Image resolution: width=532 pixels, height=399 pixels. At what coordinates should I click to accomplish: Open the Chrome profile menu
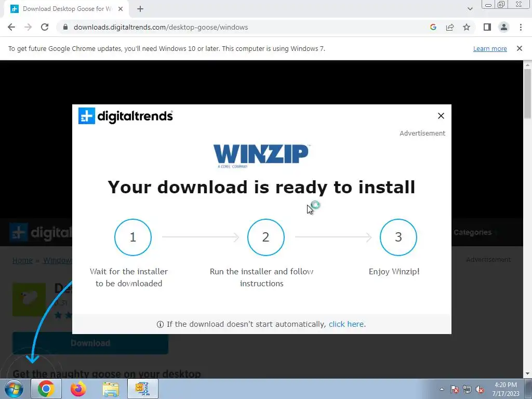(x=504, y=27)
